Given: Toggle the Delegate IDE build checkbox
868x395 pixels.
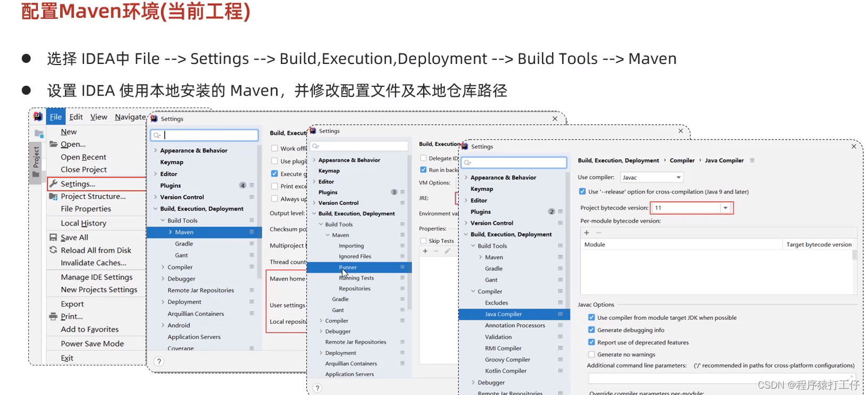Looking at the screenshot, I should coord(423,158).
